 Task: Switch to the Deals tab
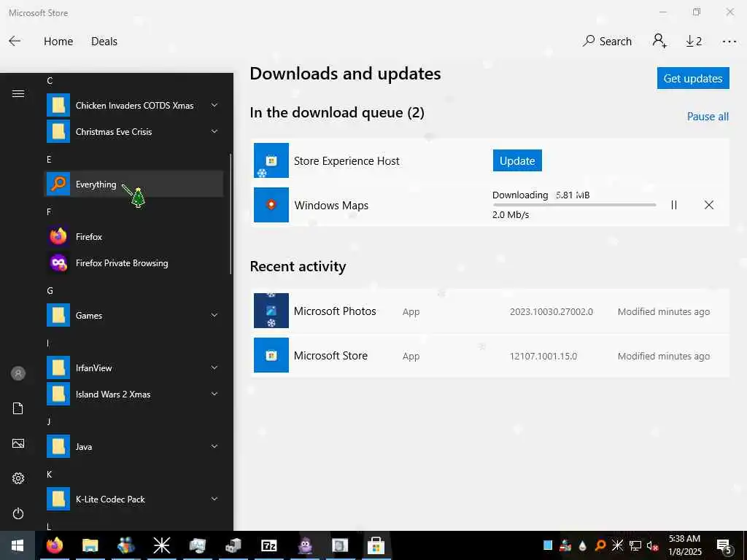tap(104, 42)
